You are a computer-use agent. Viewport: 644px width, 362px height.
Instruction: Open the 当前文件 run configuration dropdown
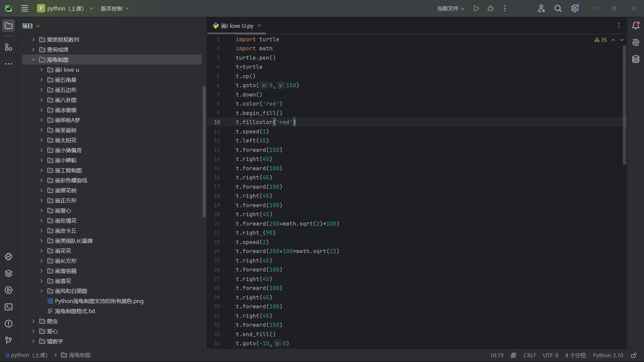[x=450, y=8]
